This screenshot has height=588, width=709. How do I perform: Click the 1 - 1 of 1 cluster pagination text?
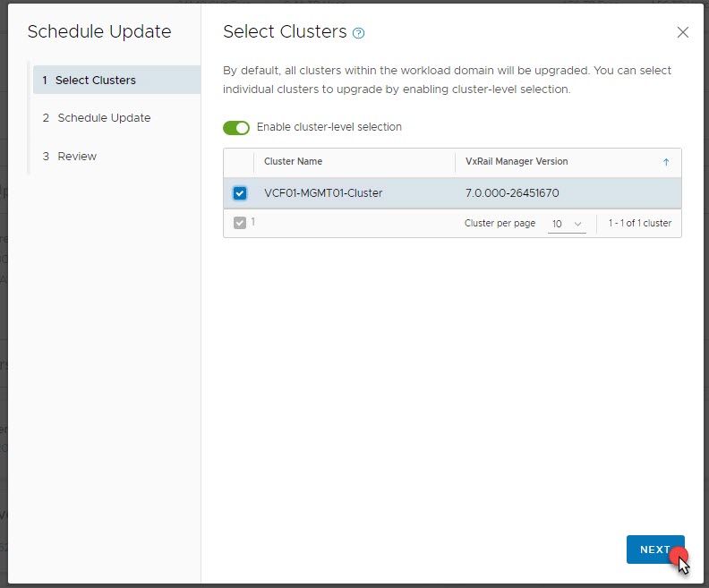(639, 224)
